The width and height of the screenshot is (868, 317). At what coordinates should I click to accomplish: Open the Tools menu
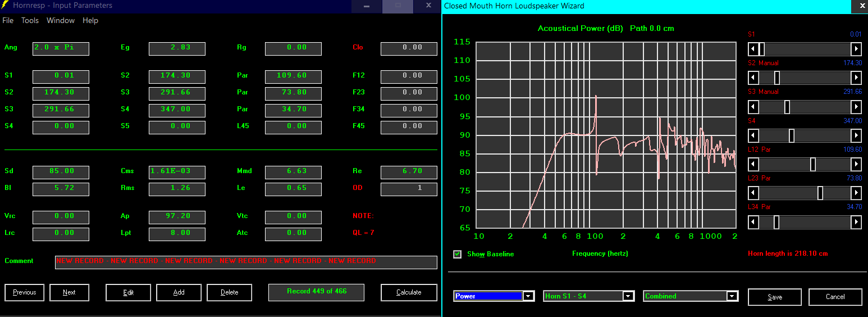[x=30, y=20]
